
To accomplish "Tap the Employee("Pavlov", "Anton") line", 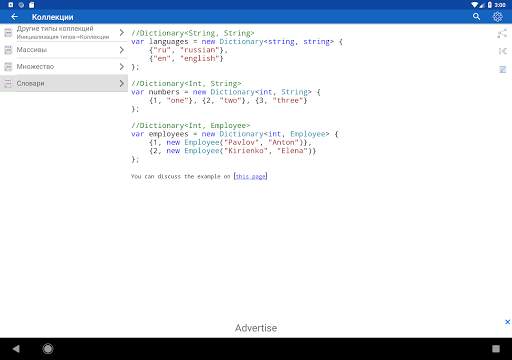I will [230, 142].
